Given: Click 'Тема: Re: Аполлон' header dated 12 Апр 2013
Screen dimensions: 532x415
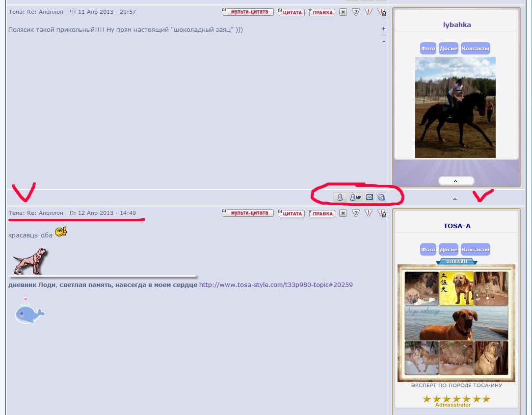Looking at the screenshot, I should point(72,213).
